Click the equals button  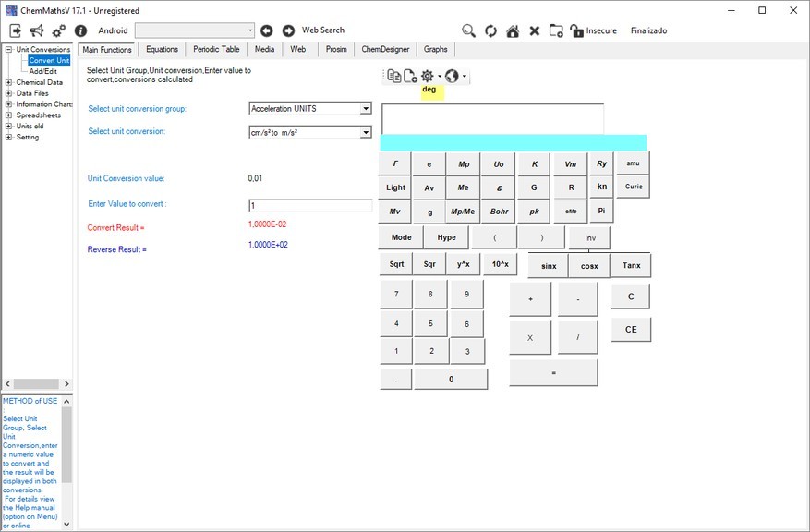click(x=553, y=373)
